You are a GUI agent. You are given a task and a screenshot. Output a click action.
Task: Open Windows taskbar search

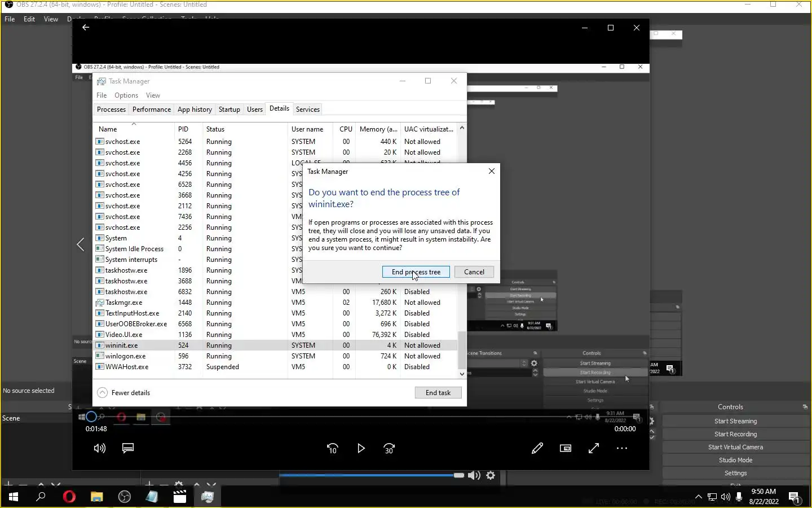tap(41, 497)
